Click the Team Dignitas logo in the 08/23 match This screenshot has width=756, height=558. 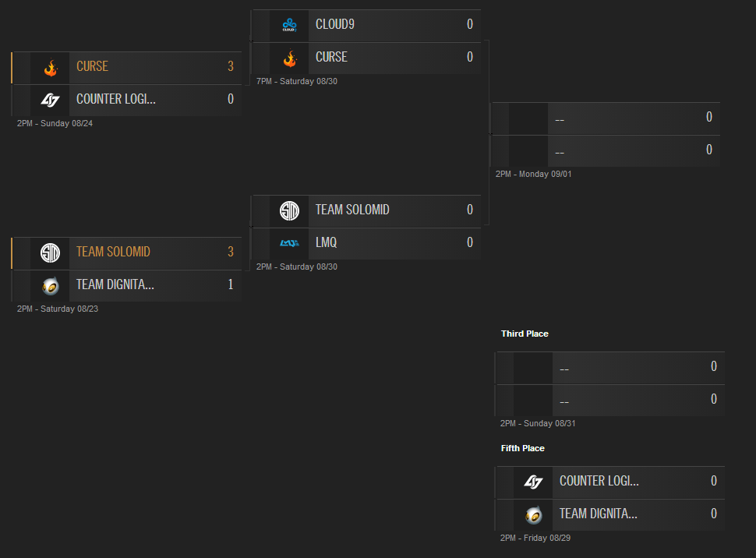51,285
